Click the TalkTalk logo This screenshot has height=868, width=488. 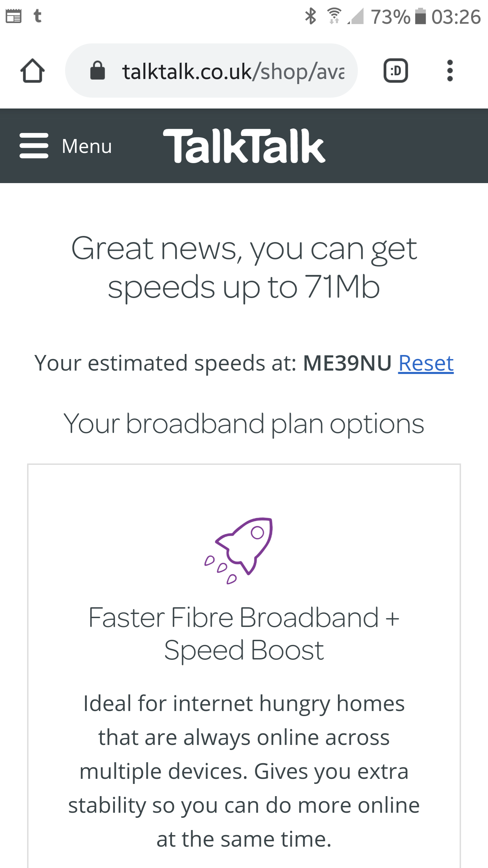pyautogui.click(x=244, y=146)
